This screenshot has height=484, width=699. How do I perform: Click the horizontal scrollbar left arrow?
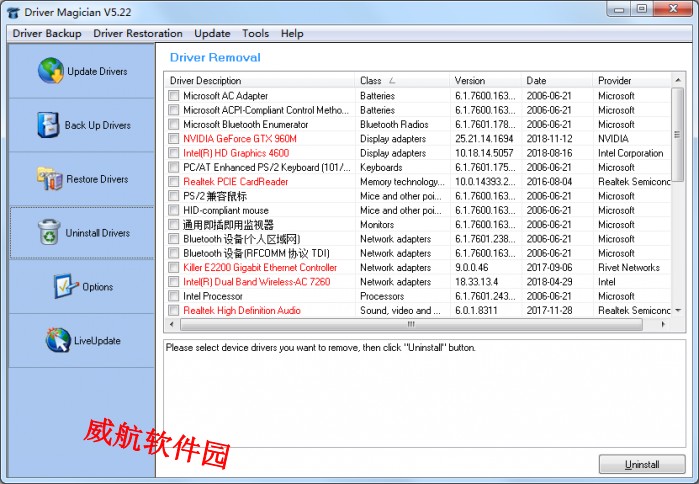click(171, 324)
